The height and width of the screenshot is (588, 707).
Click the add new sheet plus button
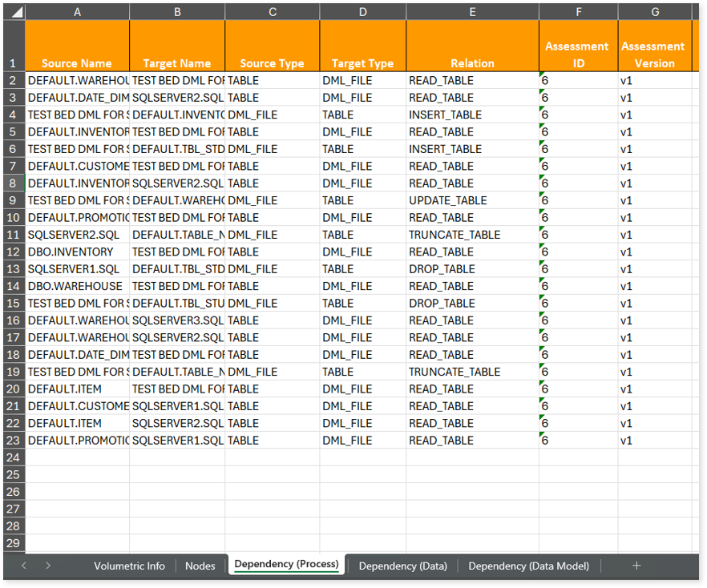pyautogui.click(x=636, y=566)
